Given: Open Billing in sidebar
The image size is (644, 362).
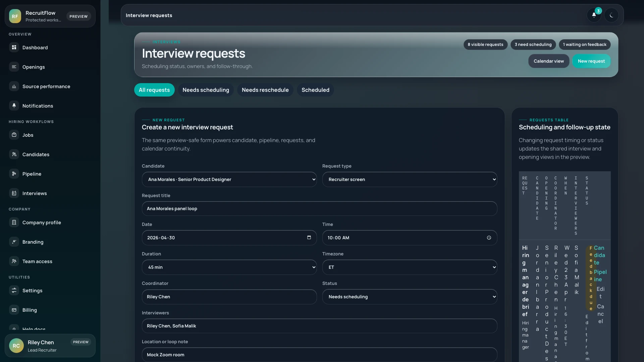Looking at the screenshot, I should coord(50,310).
